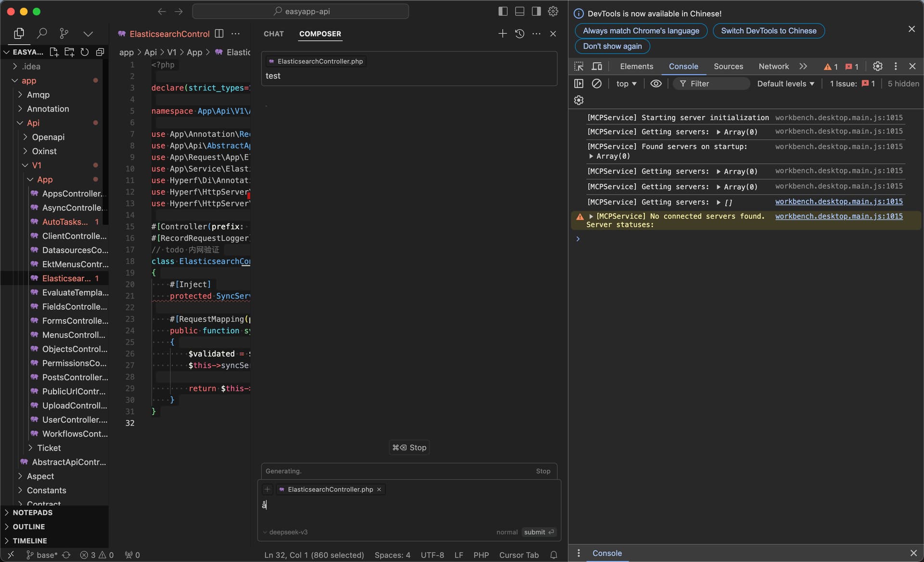This screenshot has width=924, height=562.
Task: Switch to the CHAT tab
Action: [273, 34]
